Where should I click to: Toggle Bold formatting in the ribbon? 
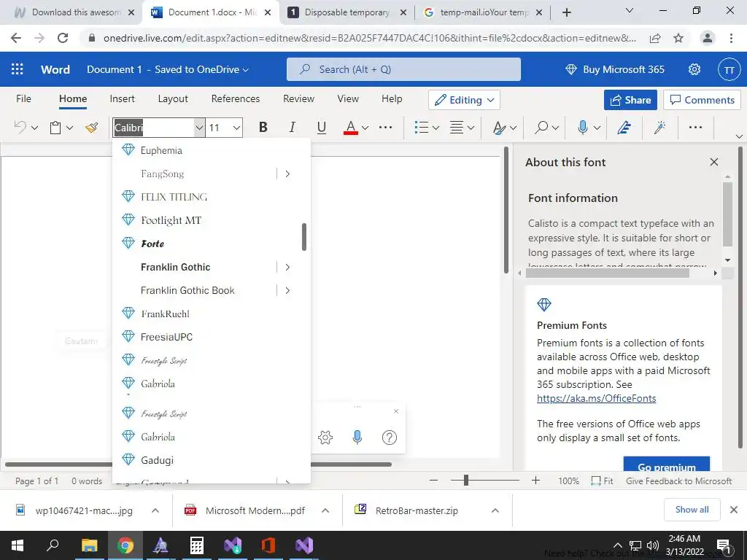click(263, 127)
